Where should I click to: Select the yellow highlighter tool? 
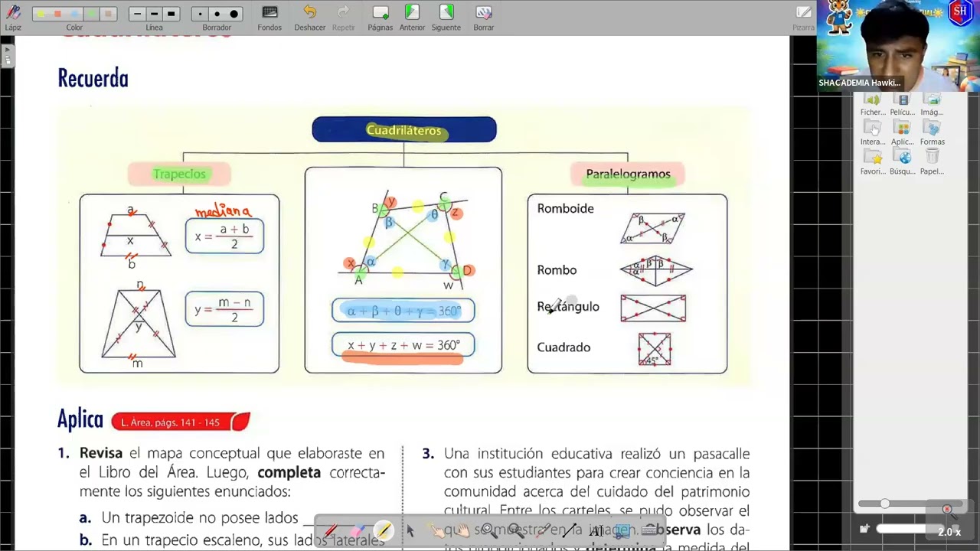384,530
